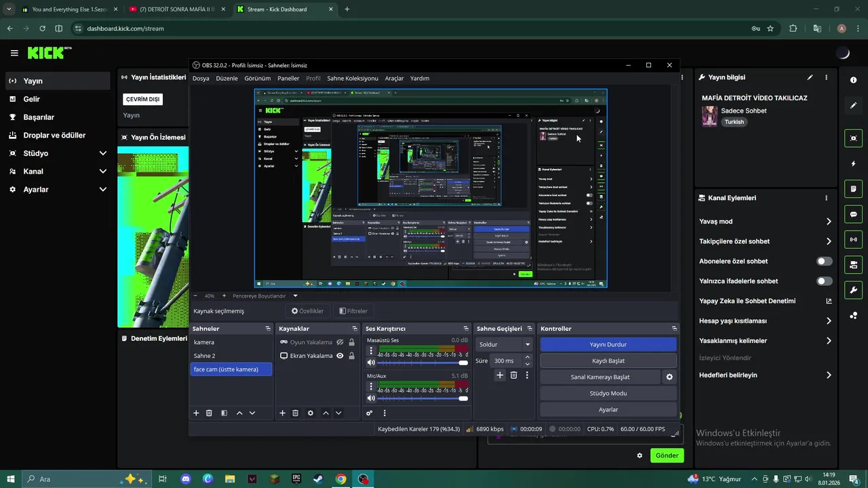This screenshot has height=488, width=868.
Task: Hide the Ekran Yakalama source with the eye icon
Action: click(x=340, y=356)
